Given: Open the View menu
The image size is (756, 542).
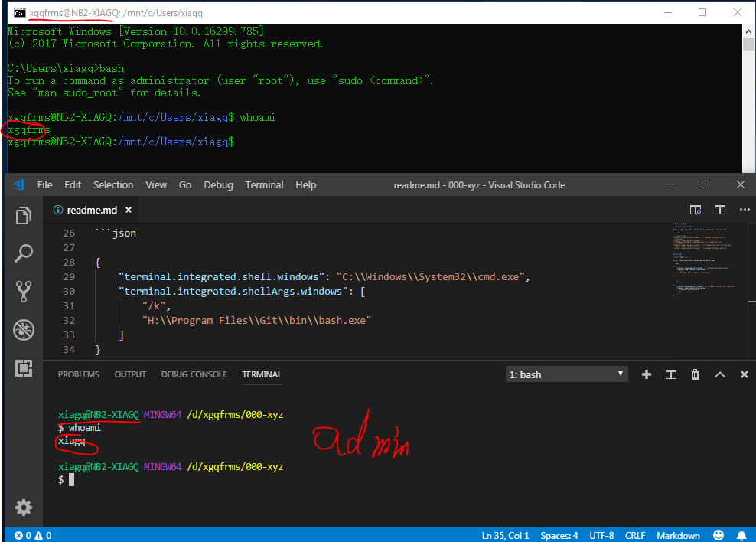Looking at the screenshot, I should (156, 184).
